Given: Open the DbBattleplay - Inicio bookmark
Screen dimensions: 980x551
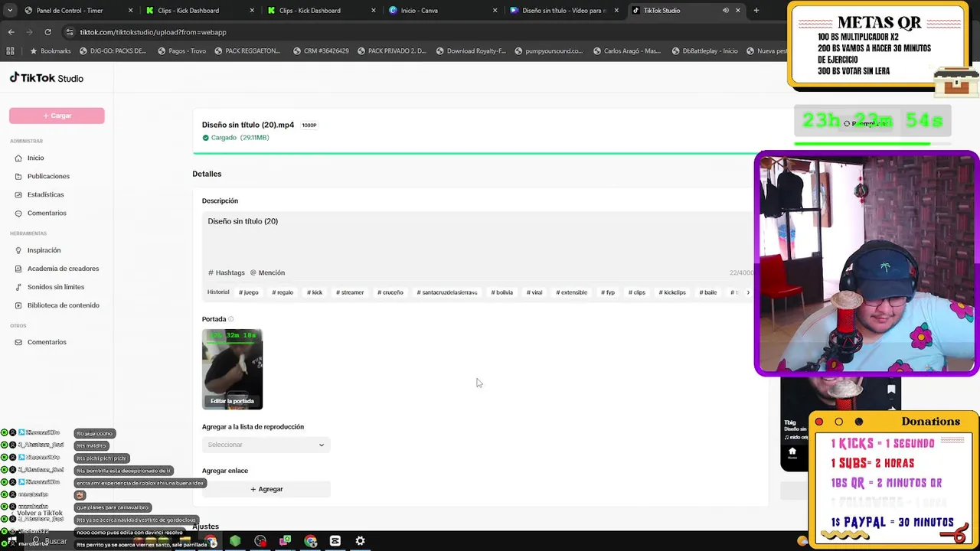Looking at the screenshot, I should click(704, 51).
